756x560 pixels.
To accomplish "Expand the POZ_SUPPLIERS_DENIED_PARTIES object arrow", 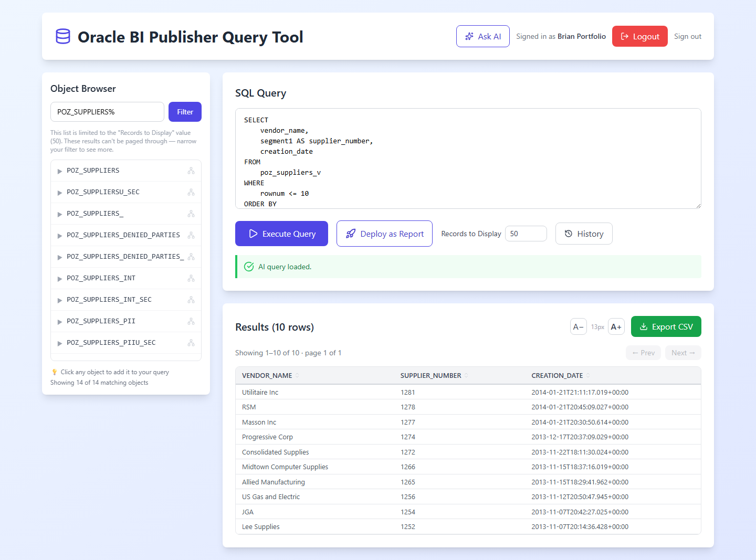I will coord(60,236).
